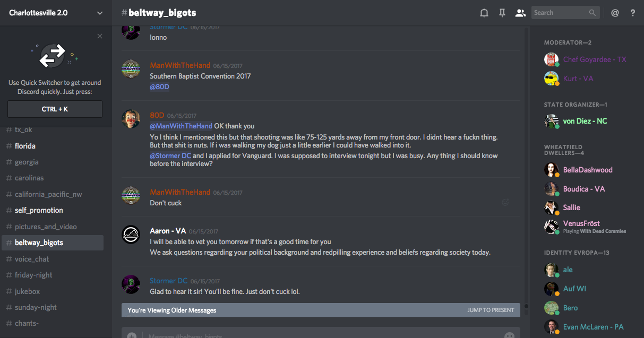
Task: Click the @Stormer DC mention link
Action: tap(170, 156)
